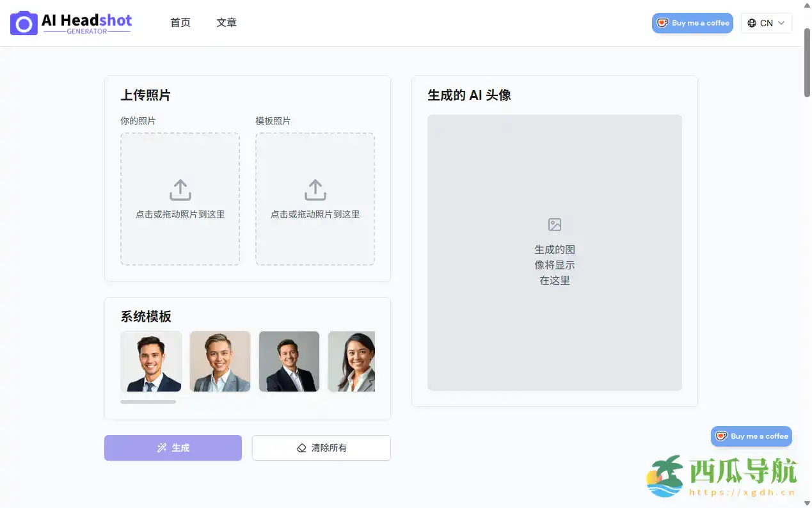Click the image placeholder icon in 生成的 AI 头像 panel

pos(554,225)
